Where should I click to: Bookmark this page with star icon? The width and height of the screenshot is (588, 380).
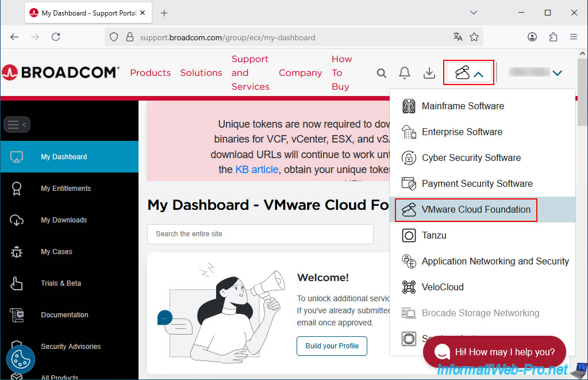pyautogui.click(x=474, y=37)
